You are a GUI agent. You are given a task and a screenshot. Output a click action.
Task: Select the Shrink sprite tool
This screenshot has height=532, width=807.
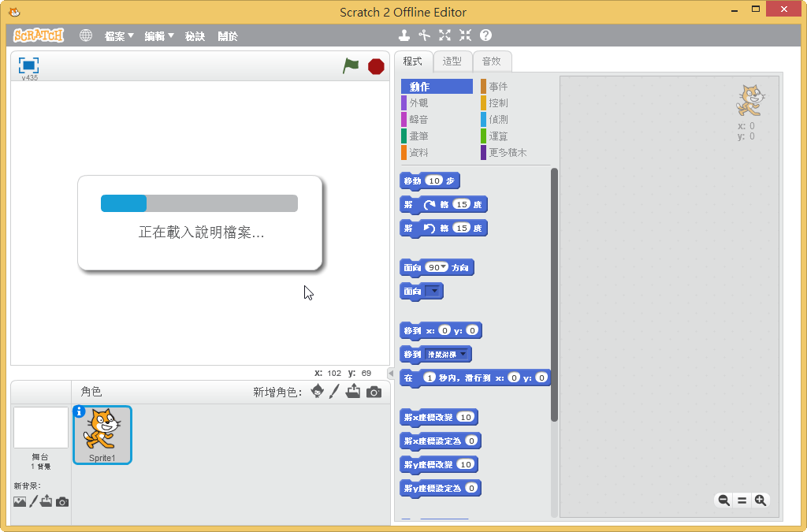465,35
